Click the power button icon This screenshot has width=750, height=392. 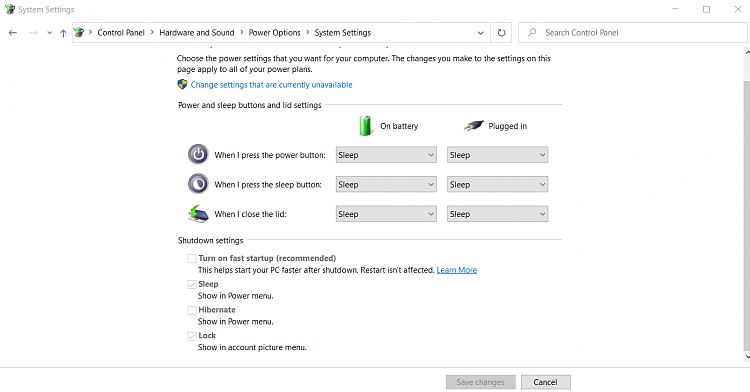[198, 155]
